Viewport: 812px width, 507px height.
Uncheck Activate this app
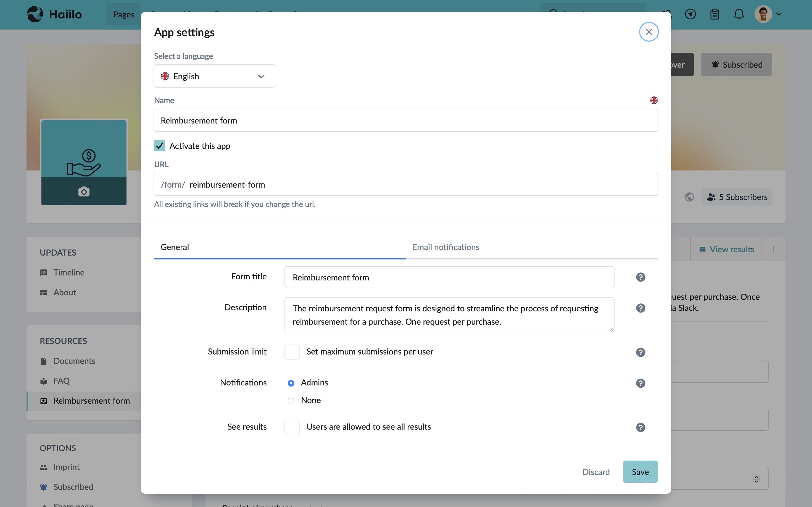click(160, 146)
